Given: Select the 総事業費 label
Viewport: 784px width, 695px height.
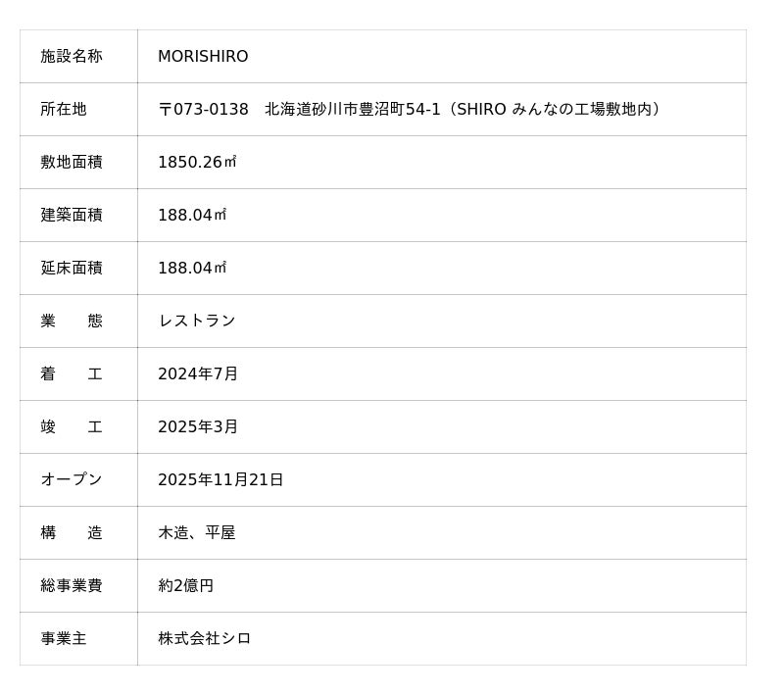Looking at the screenshot, I should [x=72, y=585].
